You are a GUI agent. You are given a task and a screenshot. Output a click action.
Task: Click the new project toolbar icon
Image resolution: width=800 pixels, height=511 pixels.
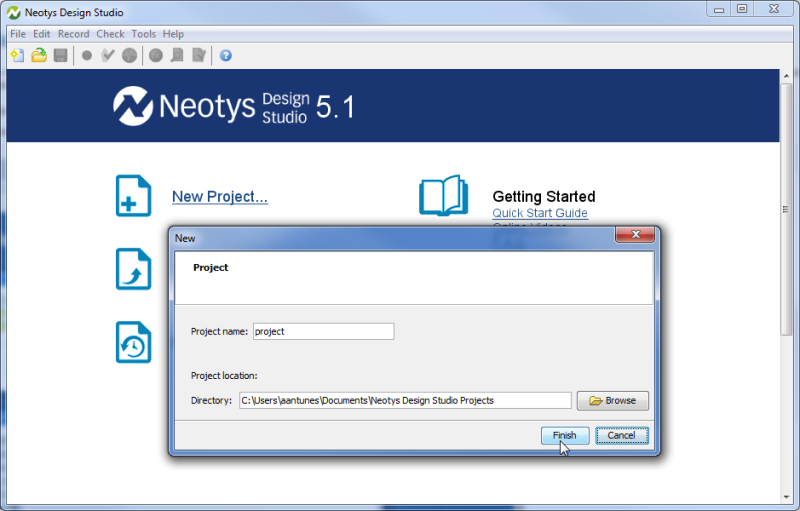17,55
